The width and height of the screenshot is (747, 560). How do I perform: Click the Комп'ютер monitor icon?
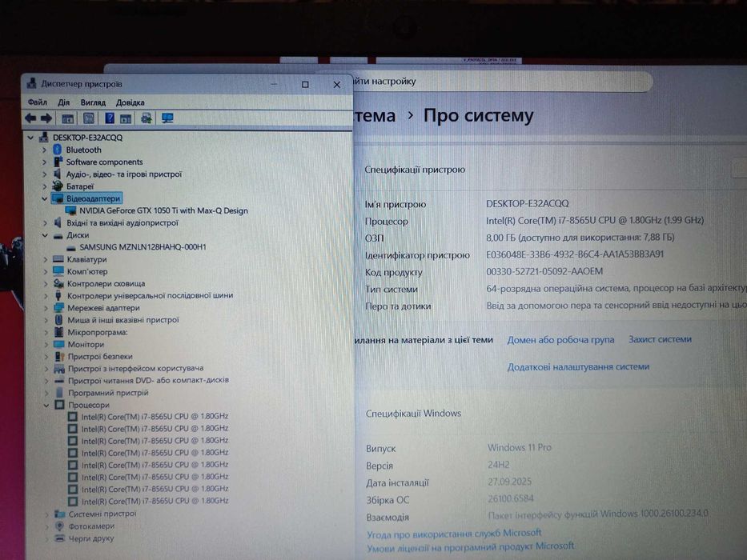click(x=58, y=271)
